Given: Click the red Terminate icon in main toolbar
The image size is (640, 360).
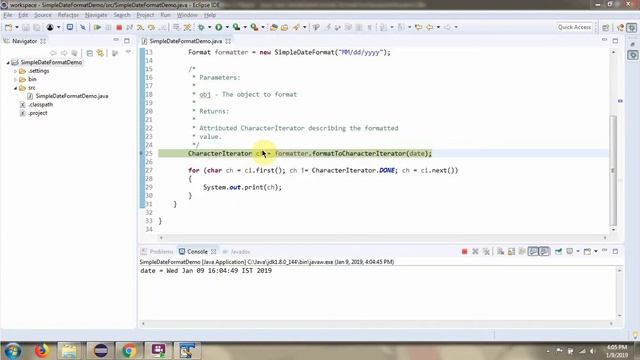Looking at the screenshot, I should point(119,27).
